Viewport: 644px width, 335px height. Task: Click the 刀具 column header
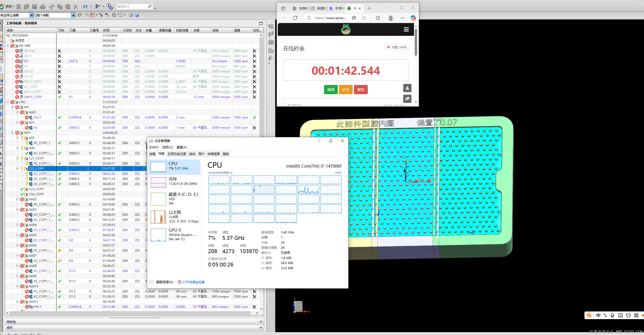[78, 30]
